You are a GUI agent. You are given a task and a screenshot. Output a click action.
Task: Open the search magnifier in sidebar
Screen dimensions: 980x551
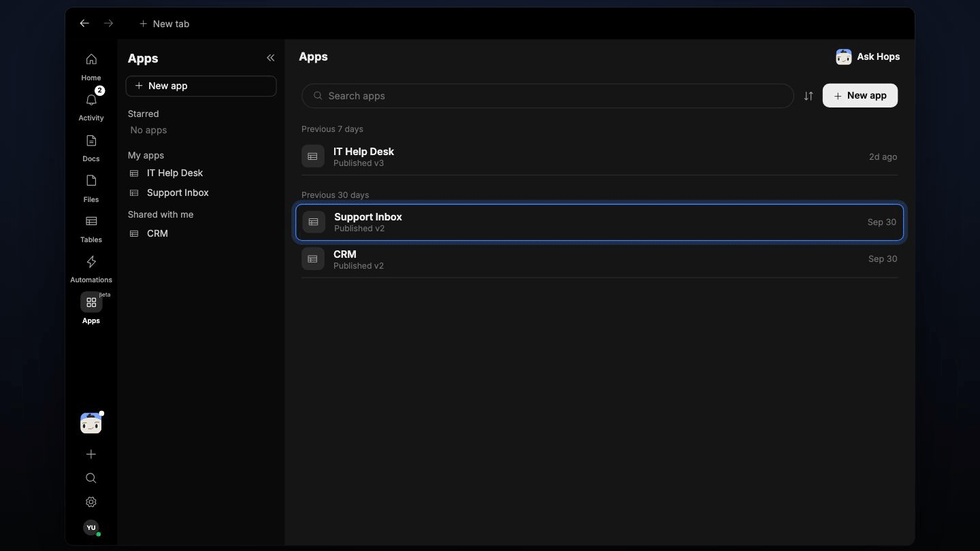point(91,478)
